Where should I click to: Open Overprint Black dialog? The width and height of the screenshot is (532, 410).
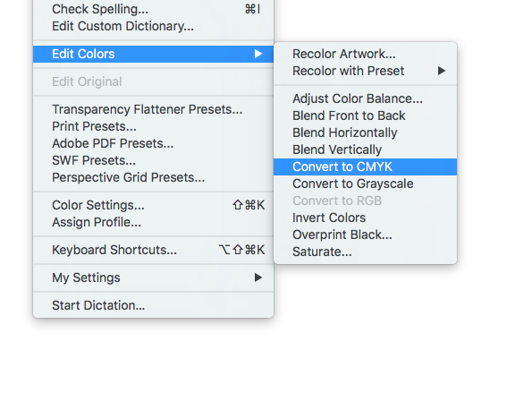365,235
